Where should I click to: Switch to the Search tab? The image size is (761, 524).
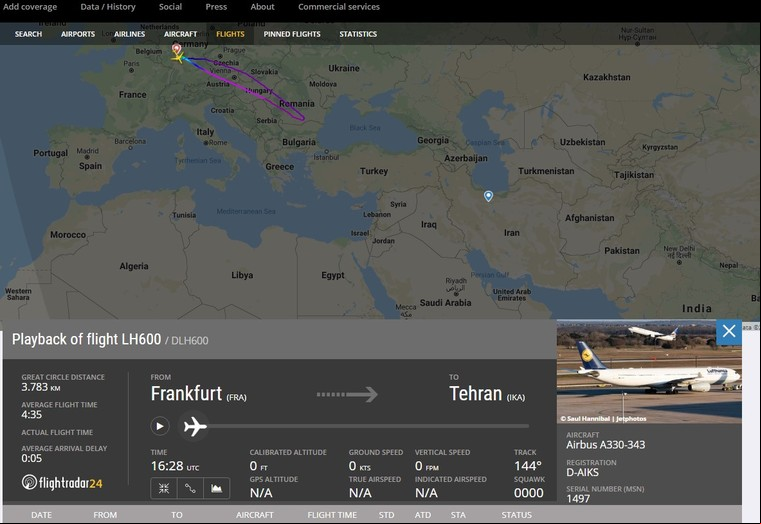(x=28, y=34)
